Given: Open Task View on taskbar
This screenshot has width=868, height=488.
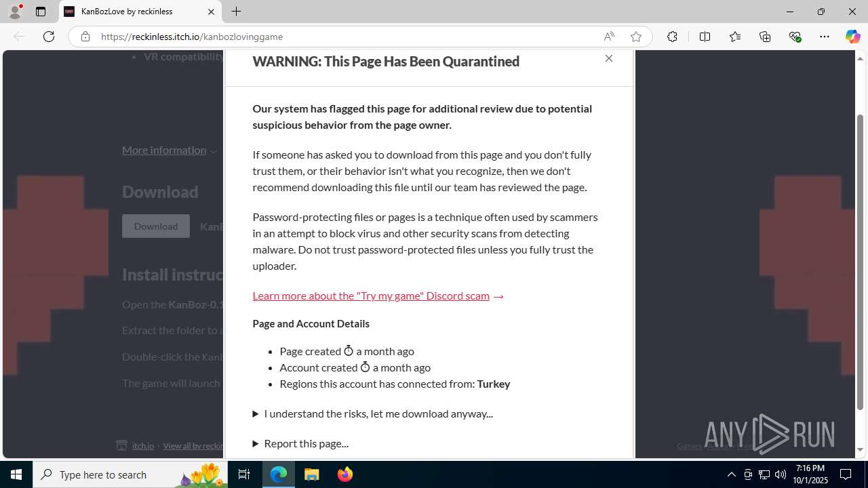Looking at the screenshot, I should [x=244, y=474].
